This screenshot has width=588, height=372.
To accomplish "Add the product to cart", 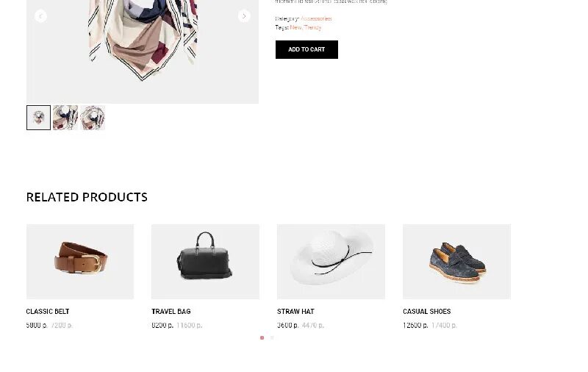I will tap(306, 49).
